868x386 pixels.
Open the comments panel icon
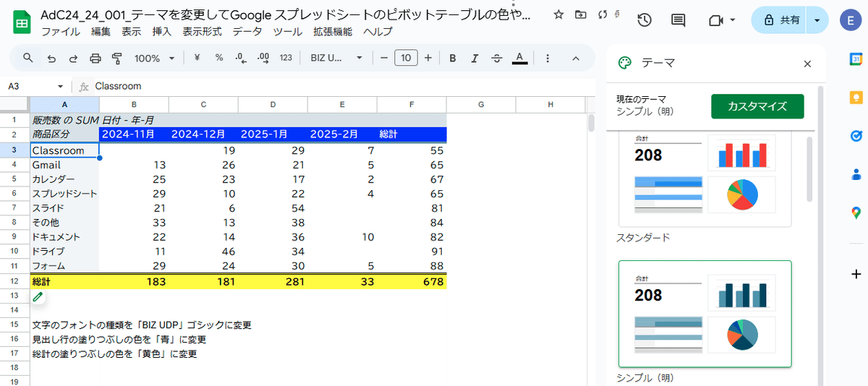point(678,21)
